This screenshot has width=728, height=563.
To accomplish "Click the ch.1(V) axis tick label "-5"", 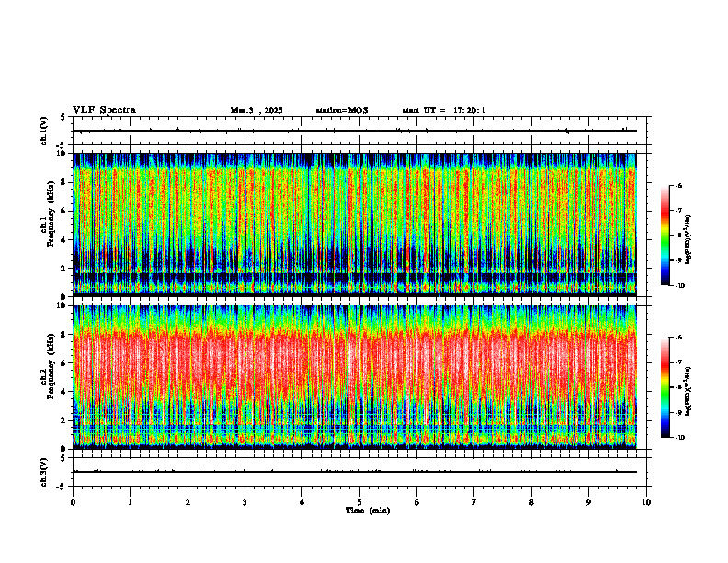I will [x=62, y=145].
